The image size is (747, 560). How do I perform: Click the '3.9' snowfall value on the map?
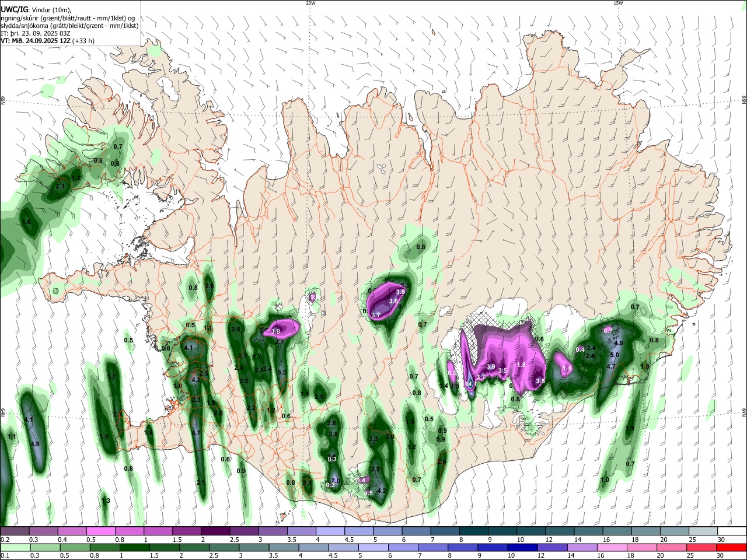click(491, 367)
